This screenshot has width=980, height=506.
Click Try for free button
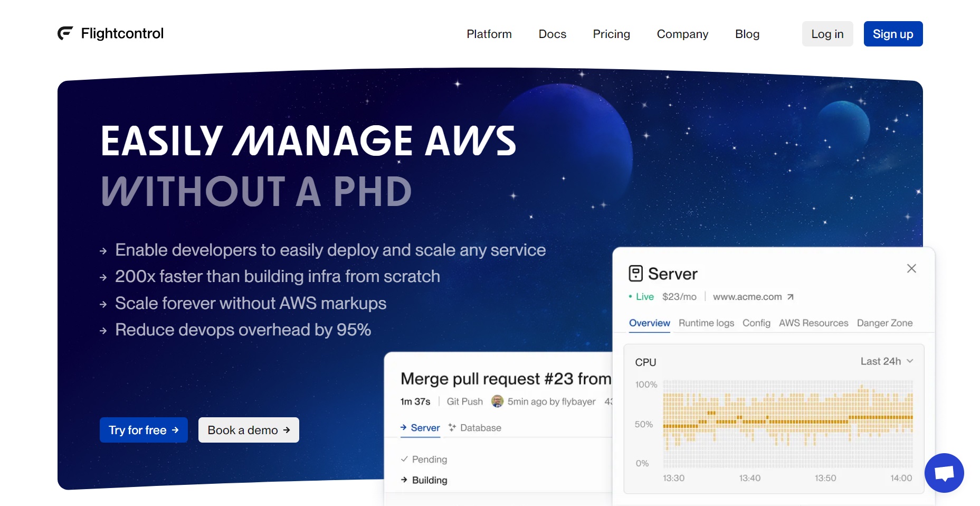click(144, 430)
